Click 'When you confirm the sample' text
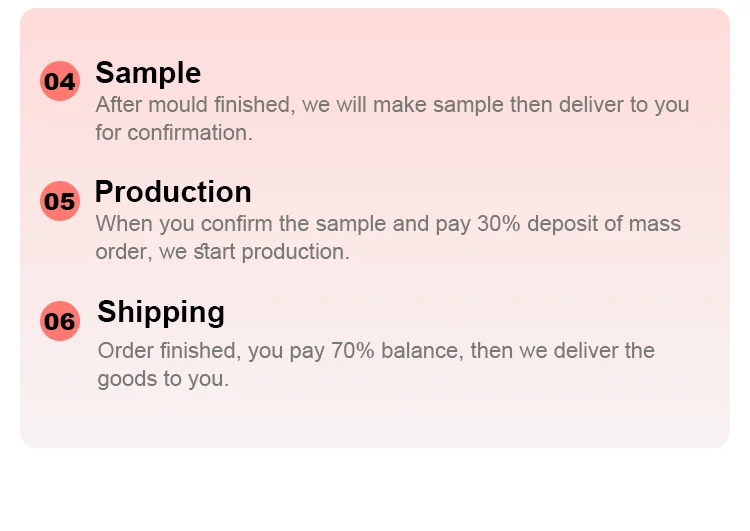 tap(241, 224)
